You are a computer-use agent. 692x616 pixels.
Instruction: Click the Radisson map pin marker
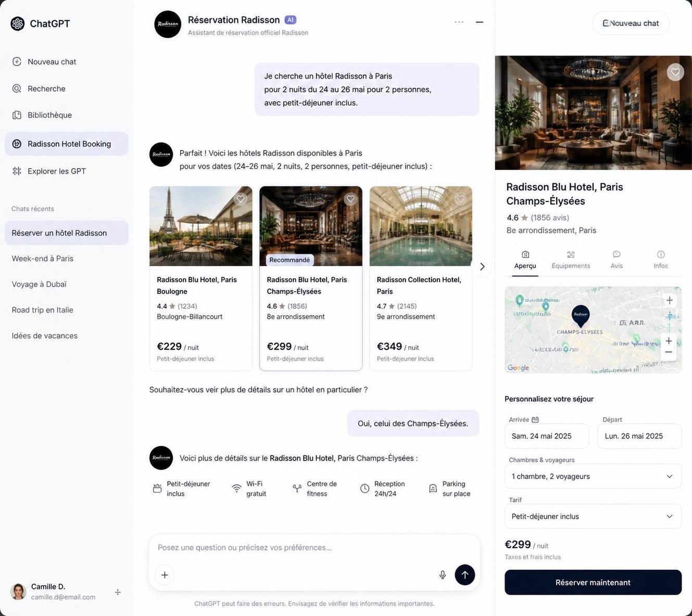pos(581,316)
